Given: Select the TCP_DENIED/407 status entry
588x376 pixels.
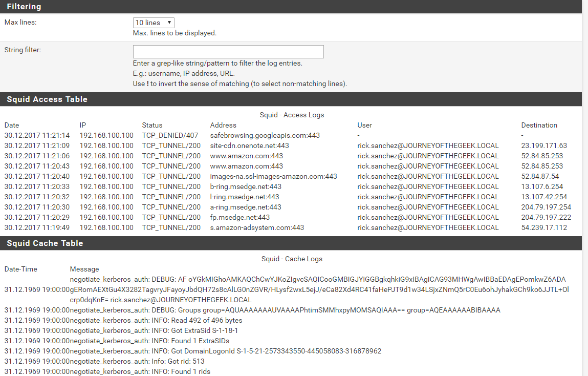Looking at the screenshot, I should coord(171,135).
